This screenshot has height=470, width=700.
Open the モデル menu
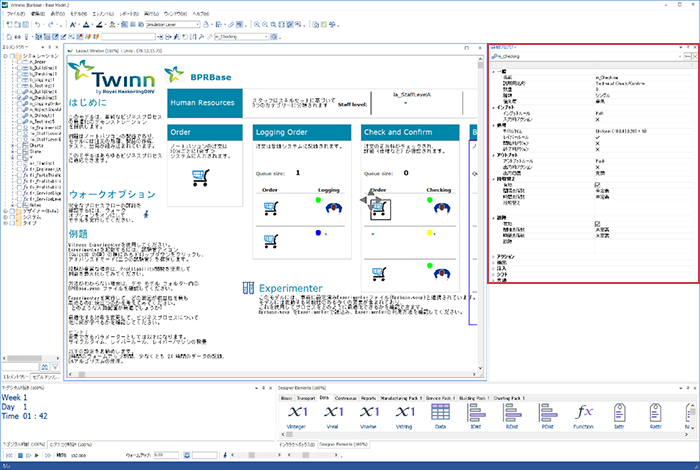click(x=79, y=14)
